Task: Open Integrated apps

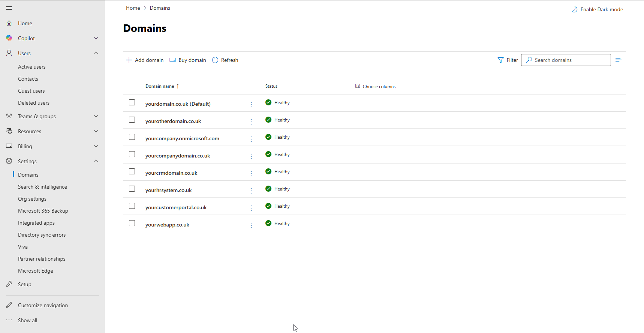Action: pos(36,223)
